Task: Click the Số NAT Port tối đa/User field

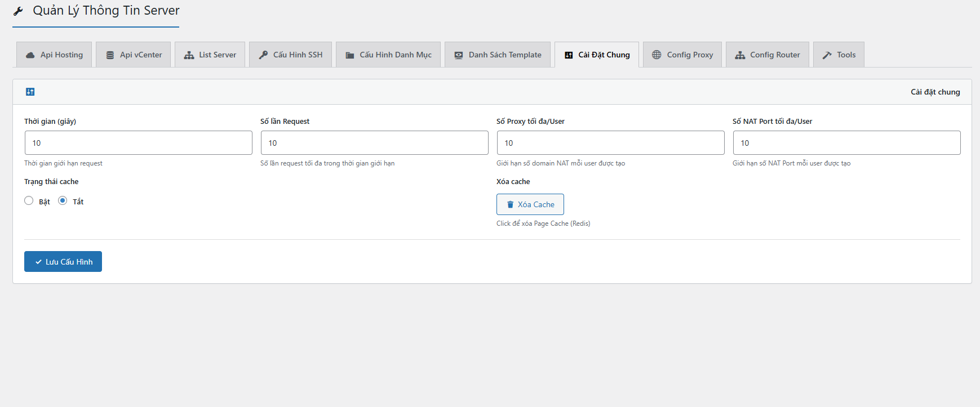Action: coord(846,143)
